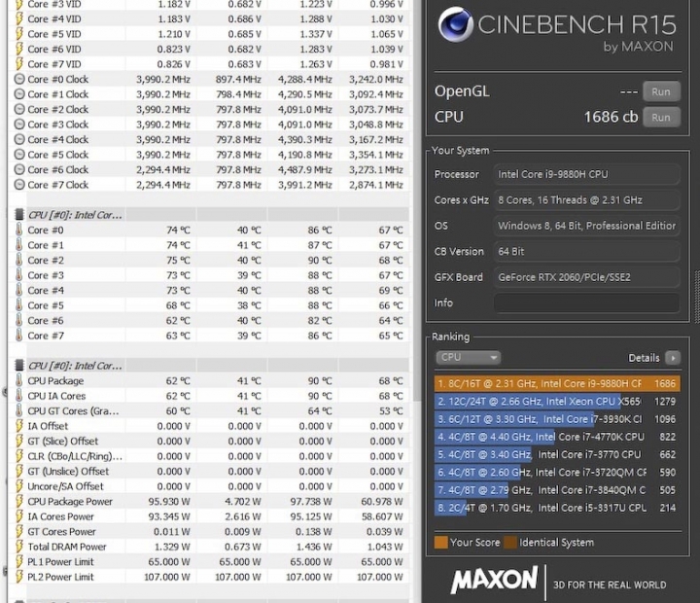This screenshot has height=603, width=700.
Task: Select the CPU GT Cores sensor row
Action: coord(208,411)
